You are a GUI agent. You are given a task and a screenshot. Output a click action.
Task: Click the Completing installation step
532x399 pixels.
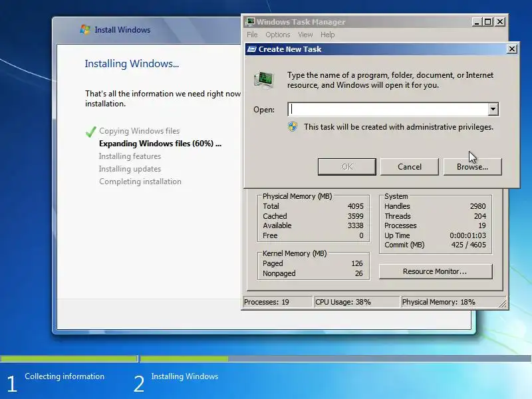[x=140, y=182]
